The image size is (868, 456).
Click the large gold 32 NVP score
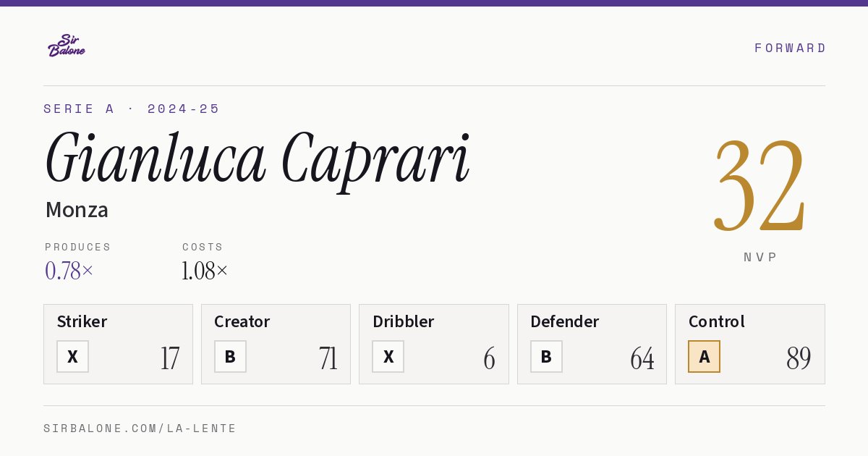pyautogui.click(x=759, y=185)
